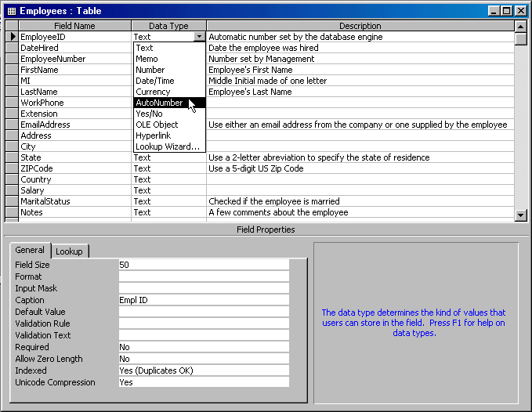Image resolution: width=532 pixels, height=412 pixels.
Task: Maximize the Employees table window
Action: [x=506, y=11]
